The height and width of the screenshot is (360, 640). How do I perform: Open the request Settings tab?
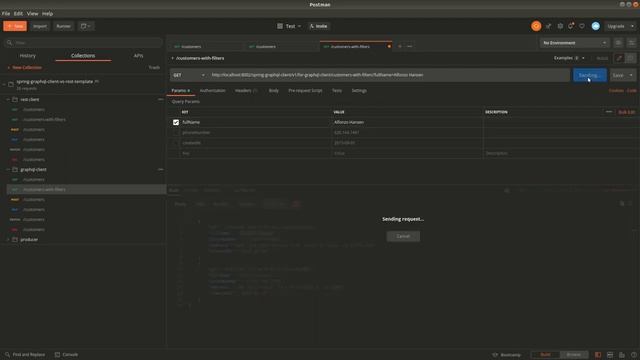[x=359, y=91]
